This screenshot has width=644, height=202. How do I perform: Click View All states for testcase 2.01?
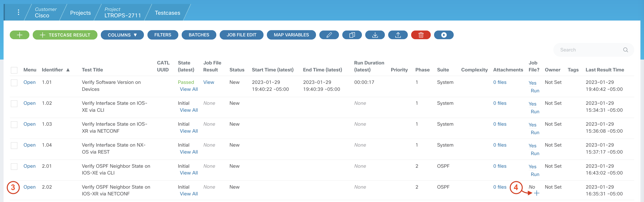[x=189, y=173]
